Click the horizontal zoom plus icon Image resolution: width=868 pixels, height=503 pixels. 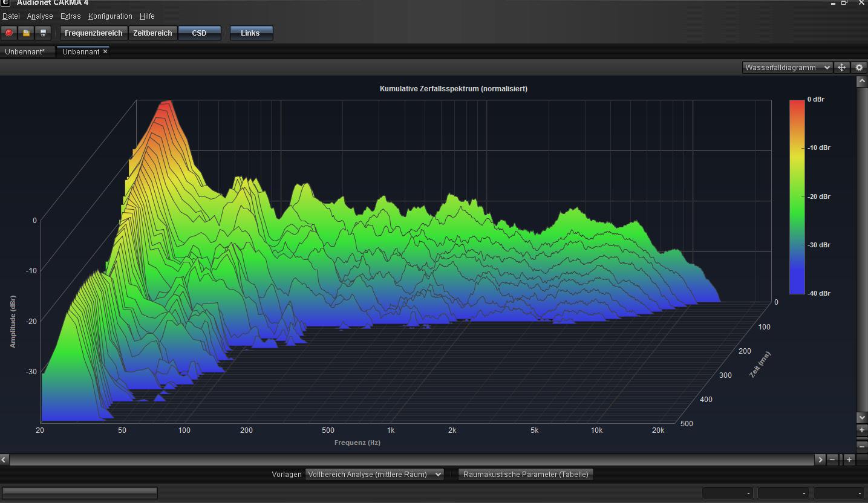(x=849, y=459)
